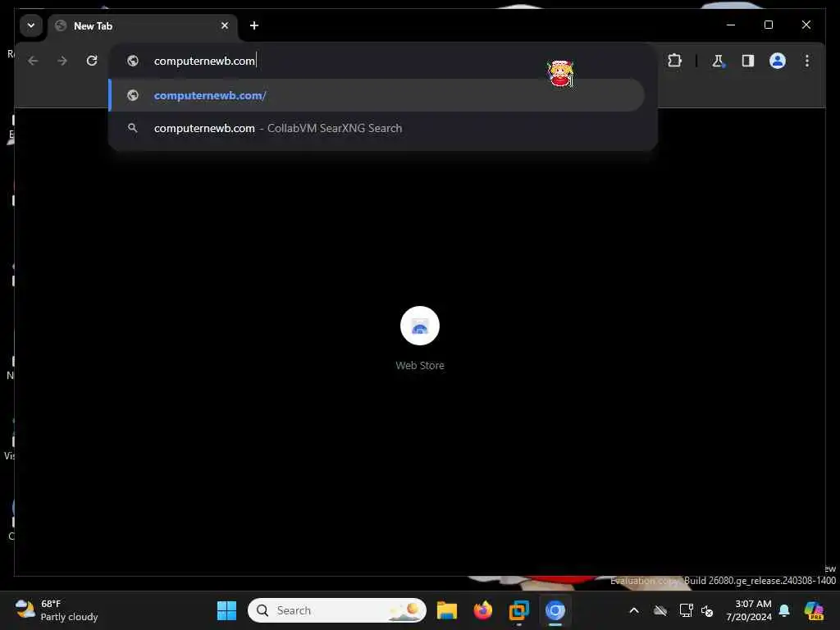The width and height of the screenshot is (840, 630).
Task: Click the taskbar Search box
Action: [337, 610]
